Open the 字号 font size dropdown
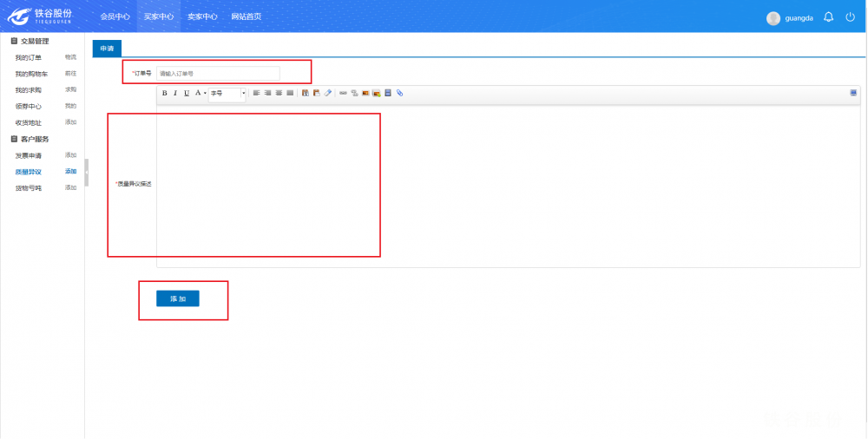Image resolution: width=868 pixels, height=439 pixels. pos(227,93)
